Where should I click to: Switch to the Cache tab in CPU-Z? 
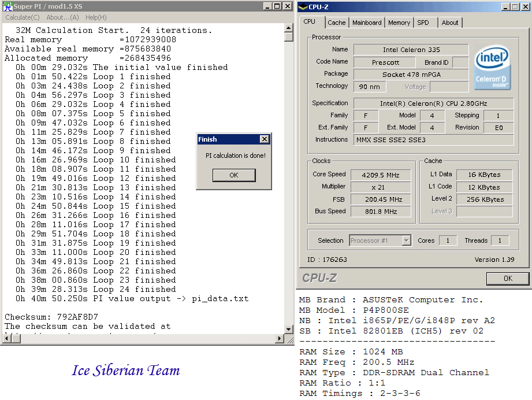point(337,23)
